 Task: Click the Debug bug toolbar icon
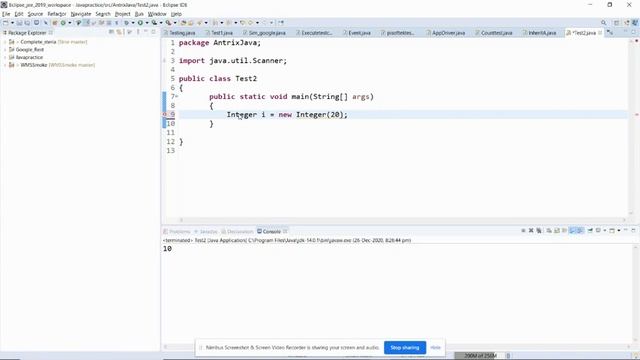click(127, 23)
